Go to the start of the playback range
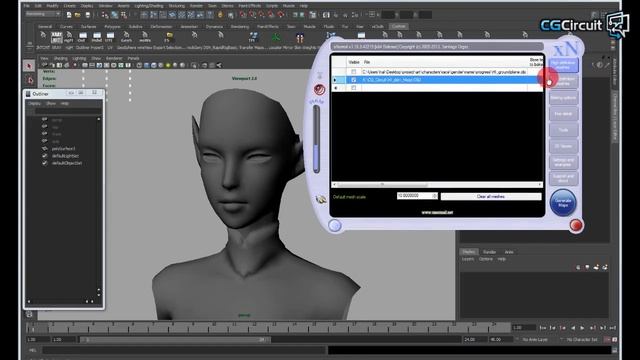 pyautogui.click(x=543, y=328)
